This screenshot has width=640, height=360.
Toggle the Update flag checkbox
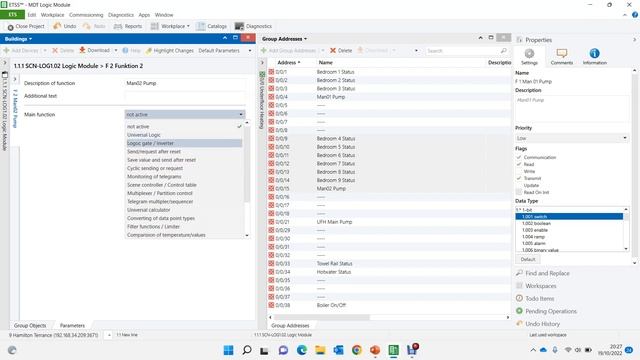pyautogui.click(x=519, y=185)
